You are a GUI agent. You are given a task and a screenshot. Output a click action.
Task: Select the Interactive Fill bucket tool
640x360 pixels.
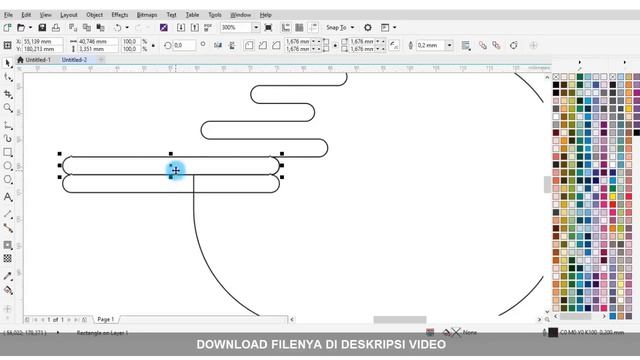click(x=7, y=290)
